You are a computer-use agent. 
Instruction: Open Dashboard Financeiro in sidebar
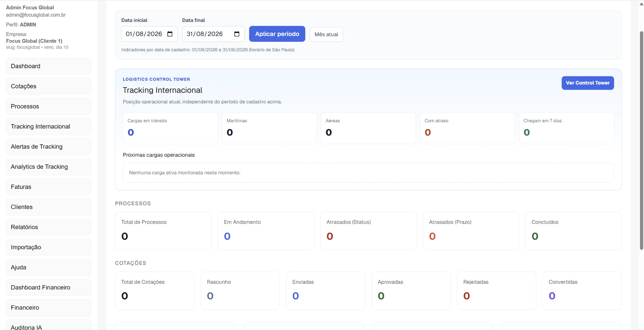point(49,287)
